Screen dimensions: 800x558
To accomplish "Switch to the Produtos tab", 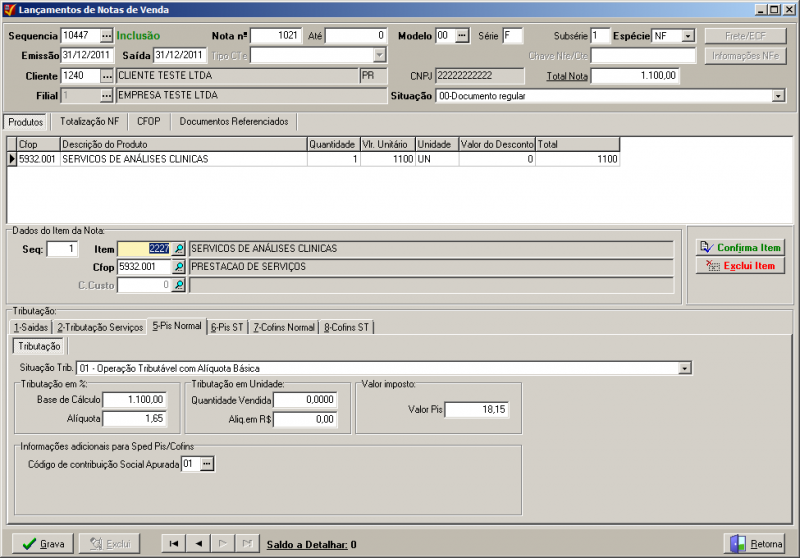I will click(26, 122).
